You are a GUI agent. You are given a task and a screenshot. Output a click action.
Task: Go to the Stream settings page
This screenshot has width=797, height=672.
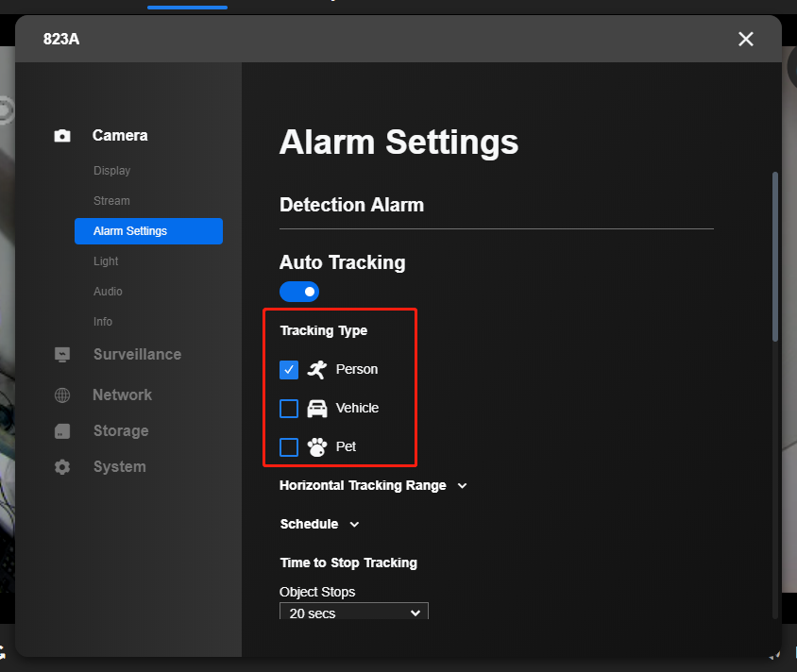[x=111, y=201]
